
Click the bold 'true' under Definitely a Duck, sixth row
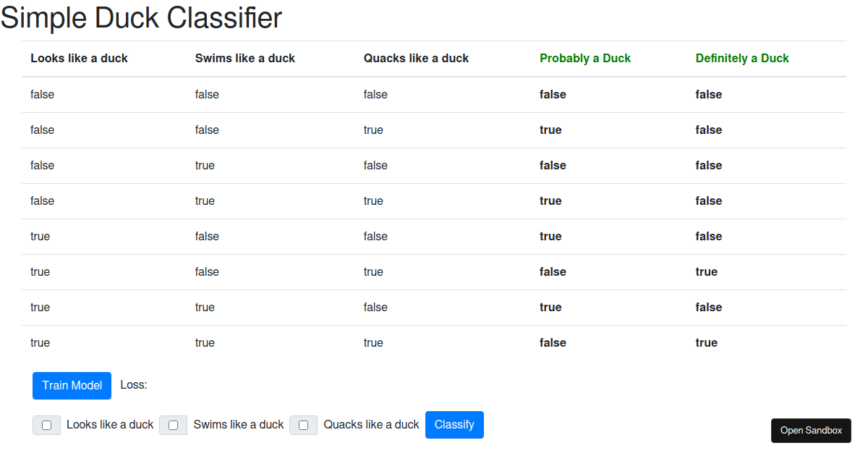(706, 271)
